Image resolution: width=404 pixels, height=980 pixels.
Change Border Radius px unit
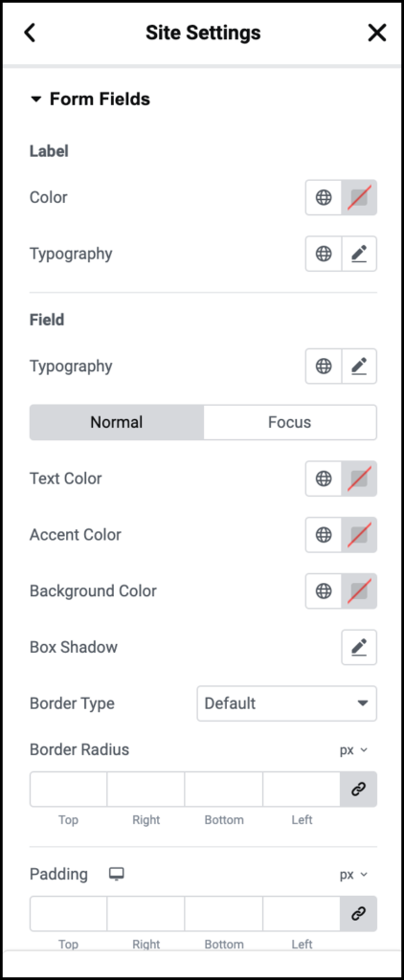coord(354,750)
